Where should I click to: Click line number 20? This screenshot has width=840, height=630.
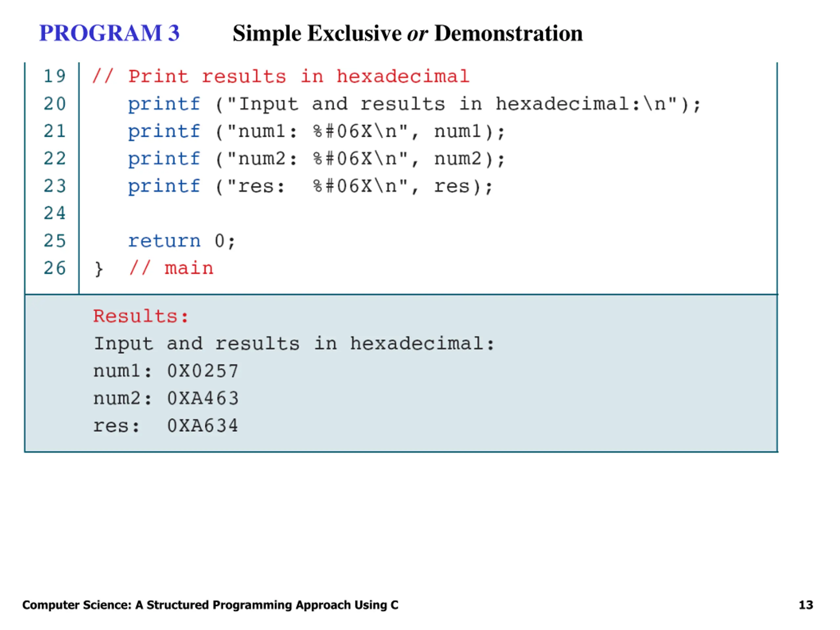[55, 104]
